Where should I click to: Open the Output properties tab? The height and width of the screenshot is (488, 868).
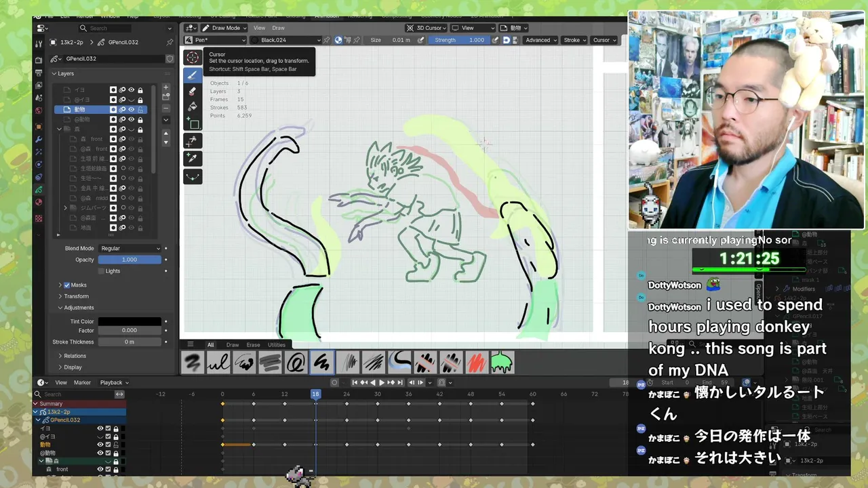(x=39, y=73)
